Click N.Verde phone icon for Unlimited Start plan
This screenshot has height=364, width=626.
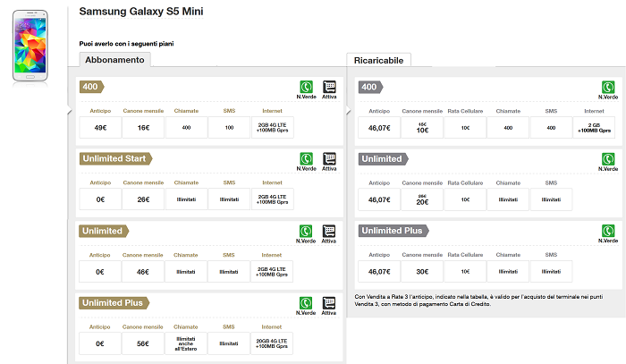(306, 159)
